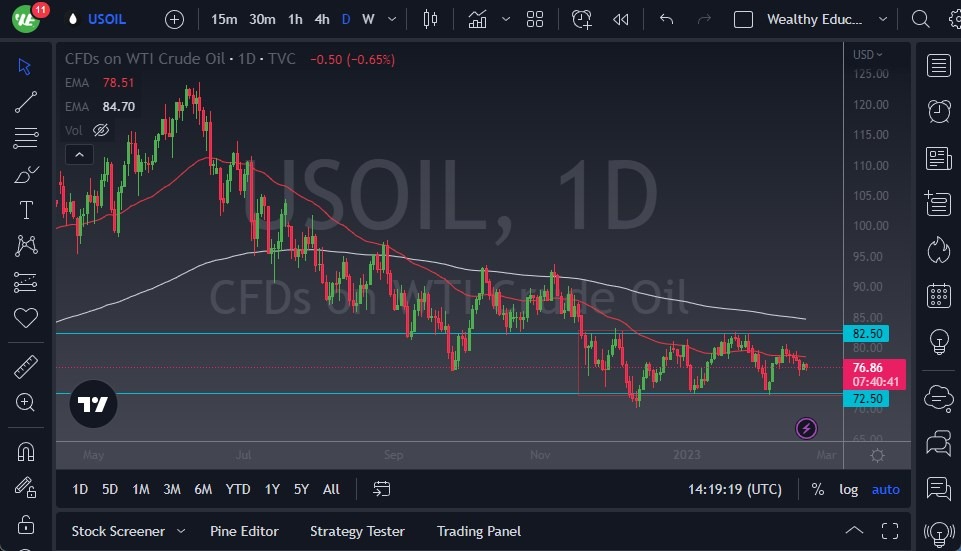Select the brush drawing tool
Image resolution: width=961 pixels, height=551 pixels.
pyautogui.click(x=26, y=175)
